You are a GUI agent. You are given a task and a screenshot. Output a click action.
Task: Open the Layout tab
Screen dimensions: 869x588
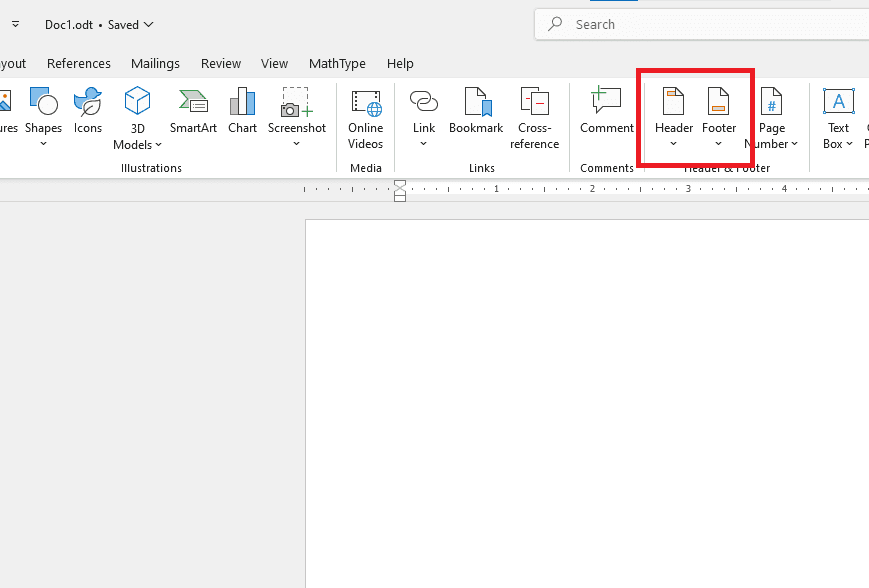[13, 64]
